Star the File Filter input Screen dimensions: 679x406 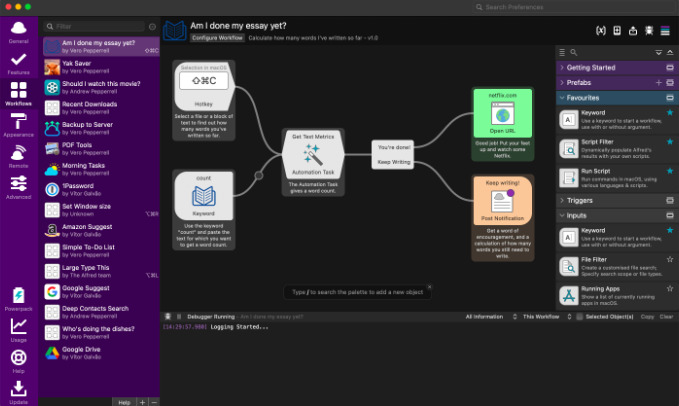pyautogui.click(x=670, y=259)
